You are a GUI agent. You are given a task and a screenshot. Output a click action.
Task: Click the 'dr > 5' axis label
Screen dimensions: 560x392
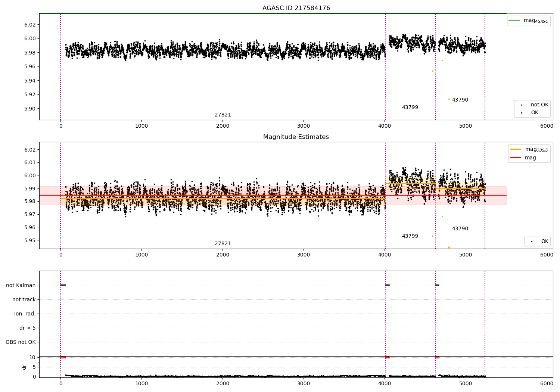pyautogui.click(x=28, y=328)
